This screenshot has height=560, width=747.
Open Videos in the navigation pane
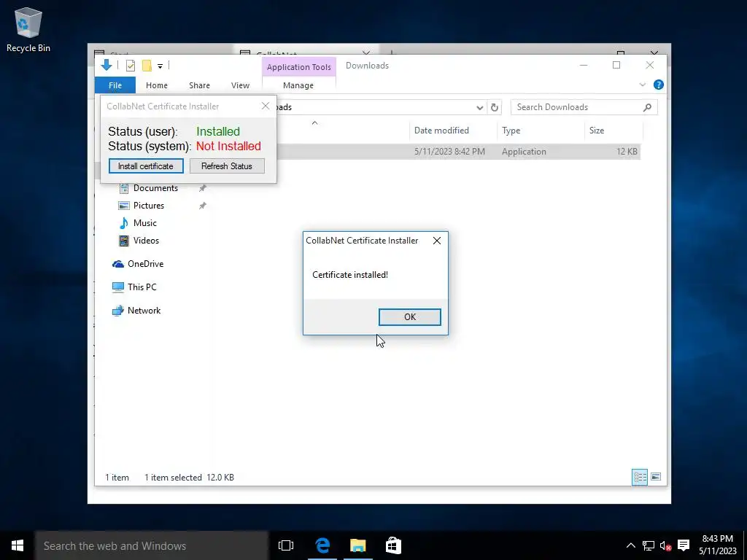pos(146,241)
